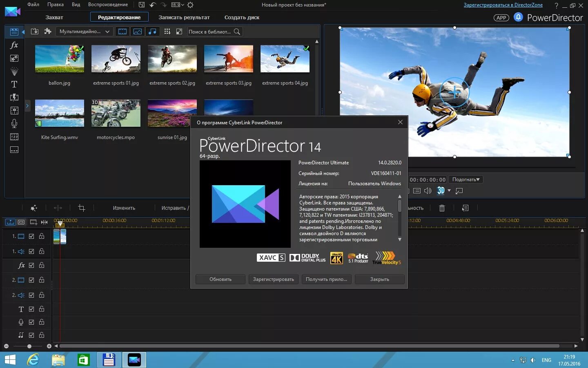Viewport: 588px width, 368px height.
Task: Lock the music track padlock
Action: pos(42,335)
